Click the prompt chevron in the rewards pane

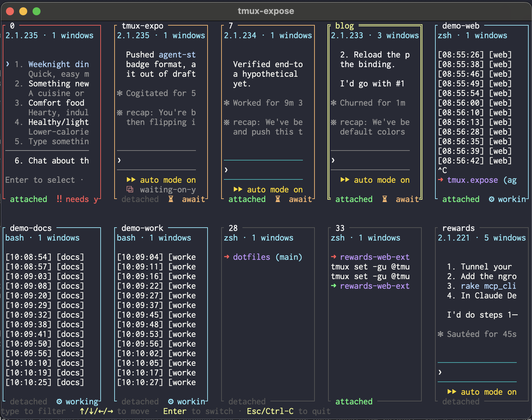[440, 372]
